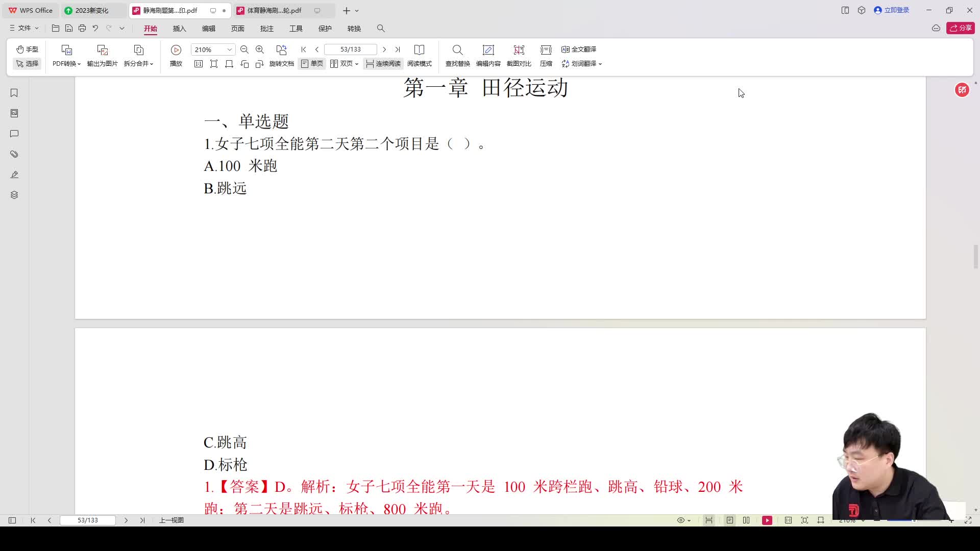Switch to the 体育静海刷...轮.pdf tab
The height and width of the screenshot is (551, 980).
pos(274,10)
